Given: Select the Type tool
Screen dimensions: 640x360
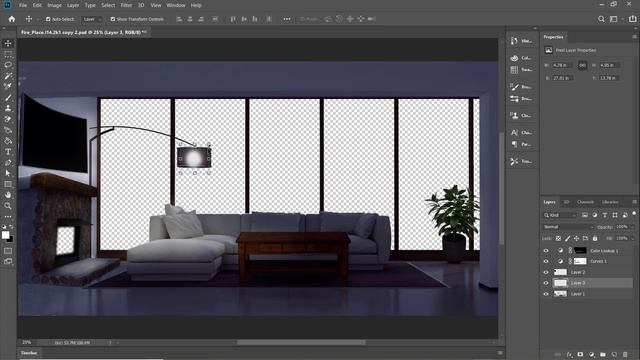Looking at the screenshot, I should click(x=8, y=152).
